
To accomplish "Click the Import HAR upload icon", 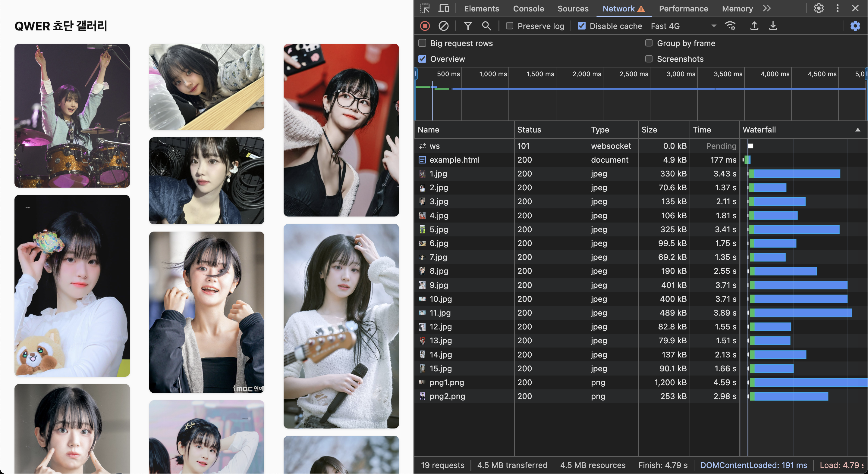I will [x=754, y=26].
